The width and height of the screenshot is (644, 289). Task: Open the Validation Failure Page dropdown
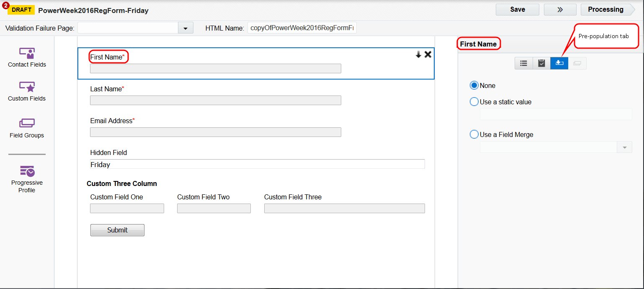pyautogui.click(x=185, y=28)
